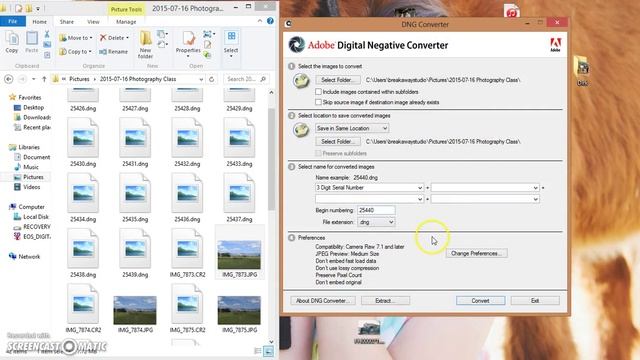This screenshot has height=360, width=640.
Task: Click the Paste icon in Explorer ribbon
Action: coord(32,42)
